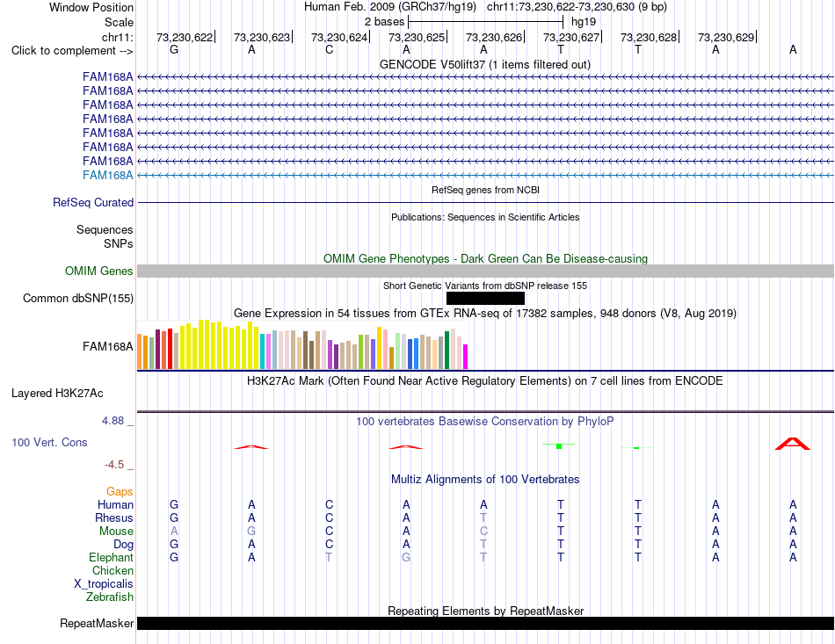
Task: Click the black Common dbSNP(155) variant block
Action: [x=485, y=298]
